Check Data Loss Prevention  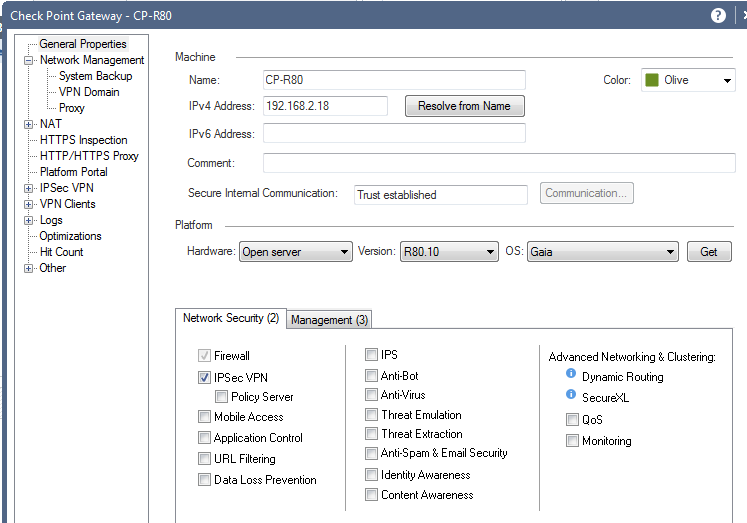pyautogui.click(x=204, y=480)
